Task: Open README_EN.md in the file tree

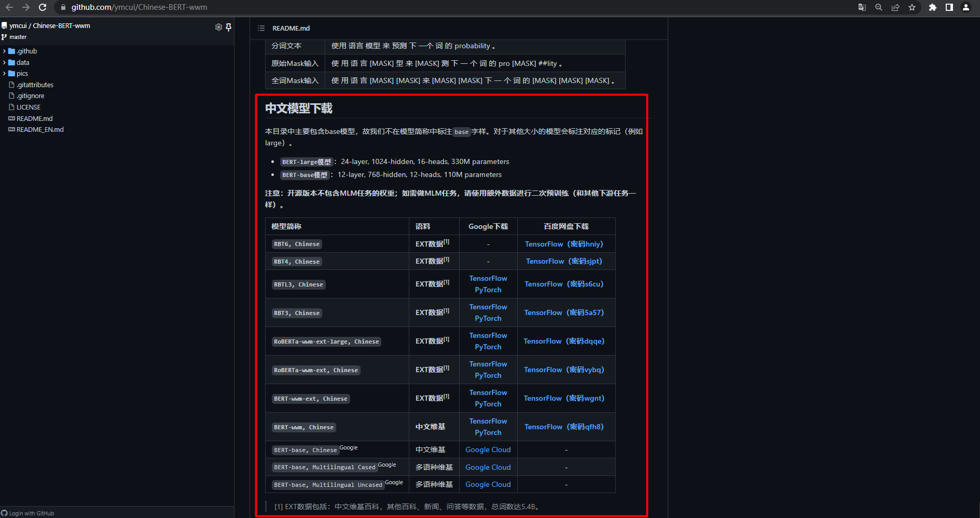Action: (x=40, y=130)
